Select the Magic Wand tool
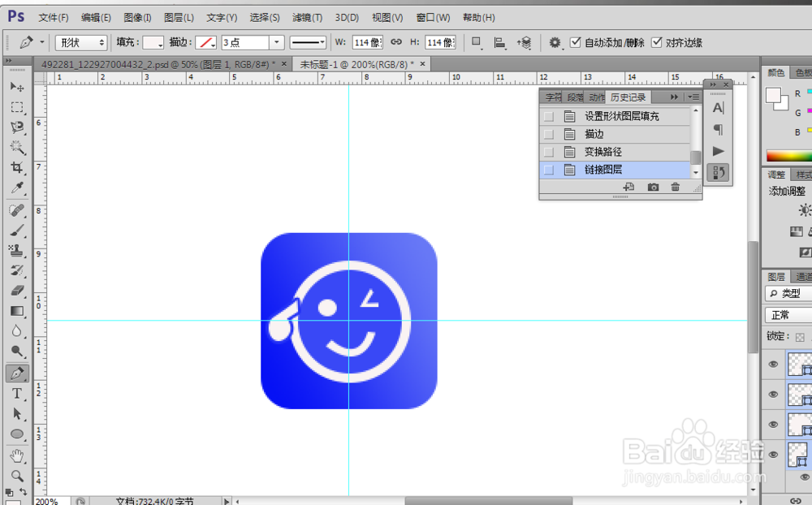Screen dimensions: 812x505 [17, 147]
